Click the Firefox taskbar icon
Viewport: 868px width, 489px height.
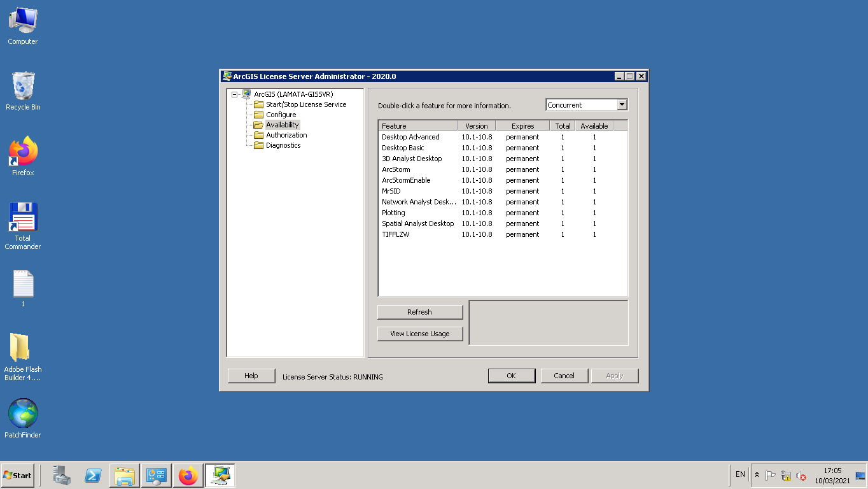(x=188, y=476)
